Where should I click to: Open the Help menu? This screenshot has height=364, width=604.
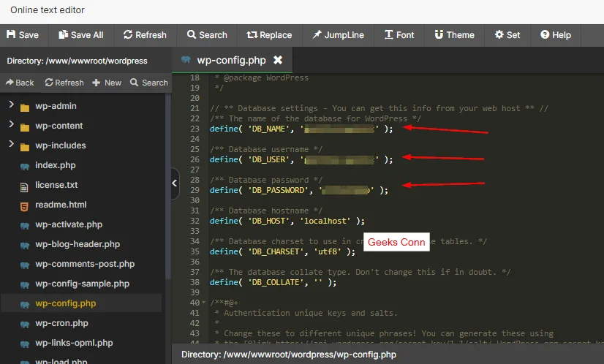[x=556, y=35]
